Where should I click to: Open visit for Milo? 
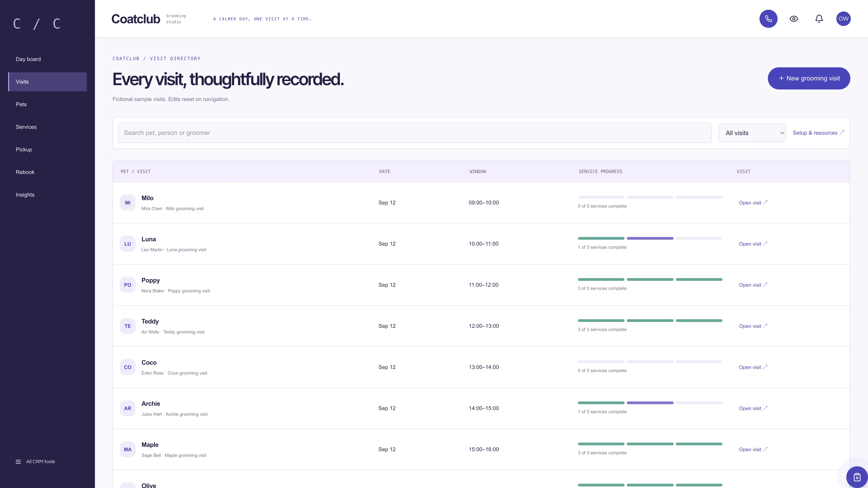(x=753, y=203)
